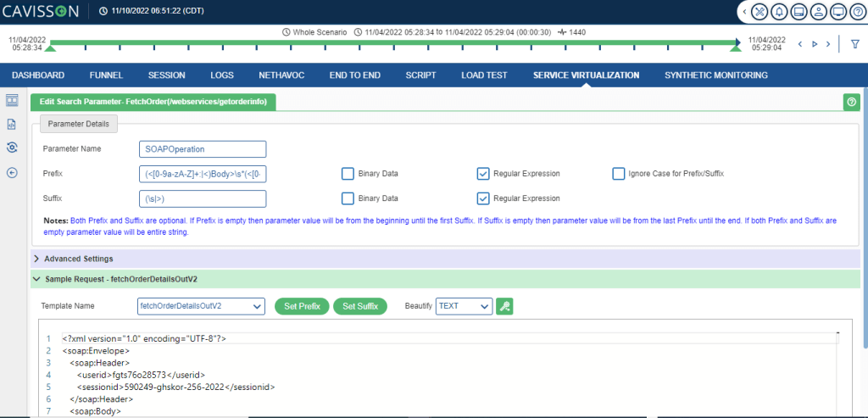Click the Parameter Name input field
The height and width of the screenshot is (418, 868).
tap(203, 149)
